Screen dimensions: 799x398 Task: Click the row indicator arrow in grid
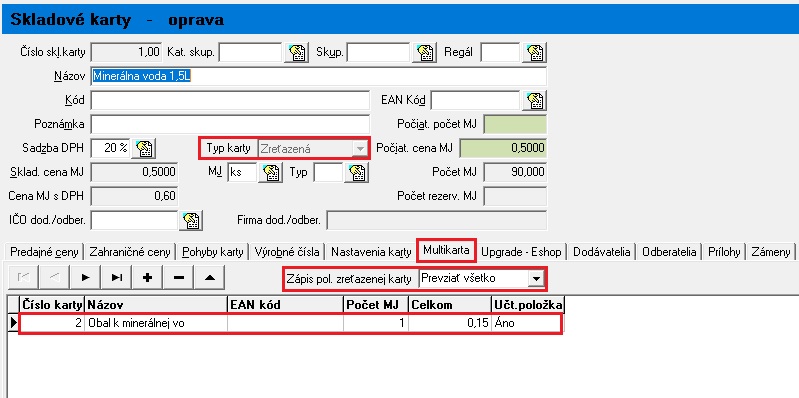[x=13, y=323]
